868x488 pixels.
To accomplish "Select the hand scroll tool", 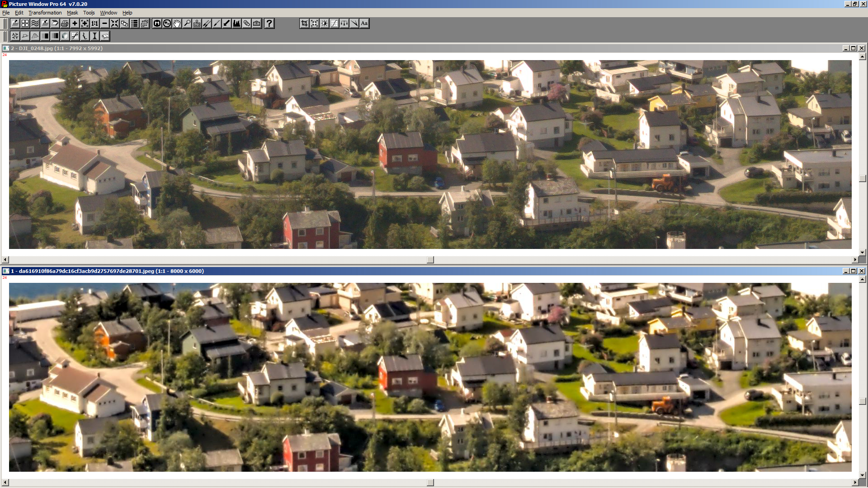I will tap(177, 23).
